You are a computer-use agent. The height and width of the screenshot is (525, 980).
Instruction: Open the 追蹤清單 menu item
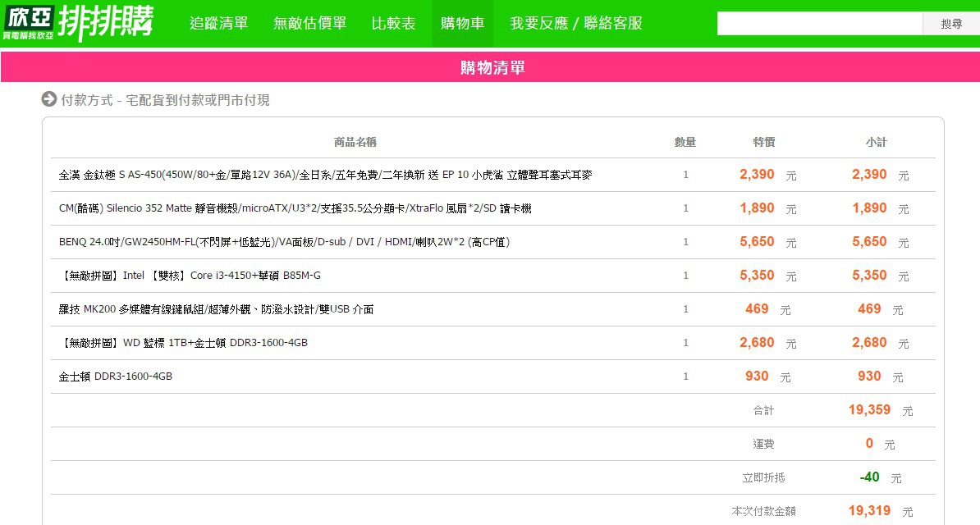(x=219, y=23)
